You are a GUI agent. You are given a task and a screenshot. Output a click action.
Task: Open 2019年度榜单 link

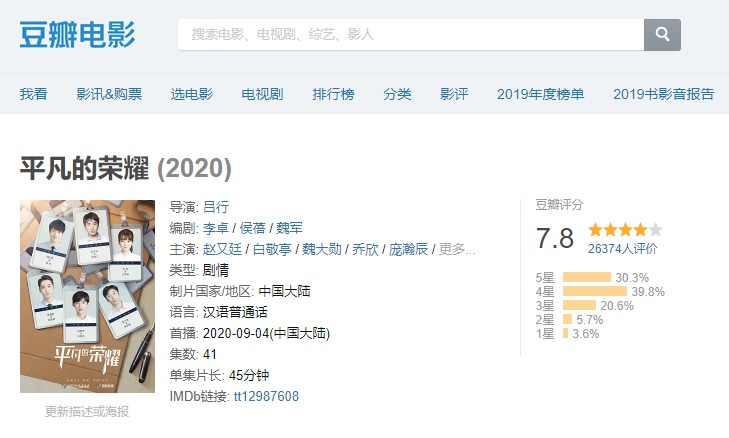pos(540,94)
